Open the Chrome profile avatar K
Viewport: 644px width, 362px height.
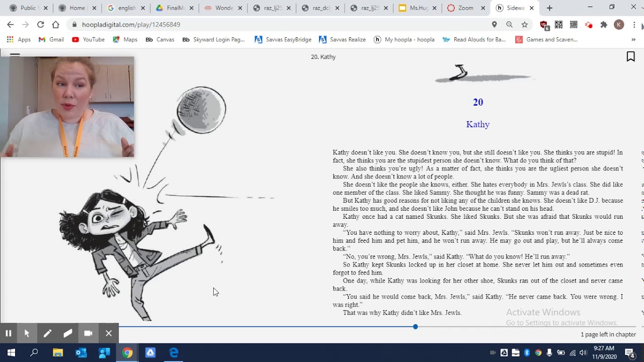[x=619, y=25]
